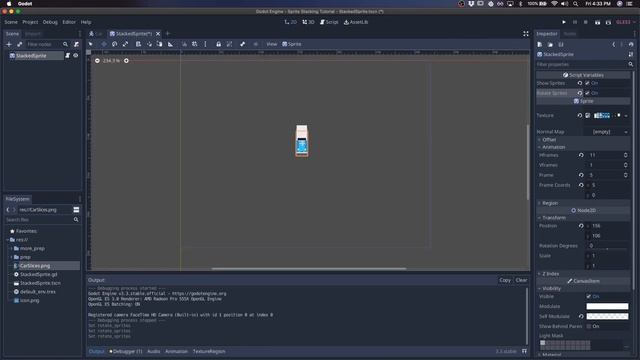
Task: Open the skeleton bone options icon
Action: 242,44
